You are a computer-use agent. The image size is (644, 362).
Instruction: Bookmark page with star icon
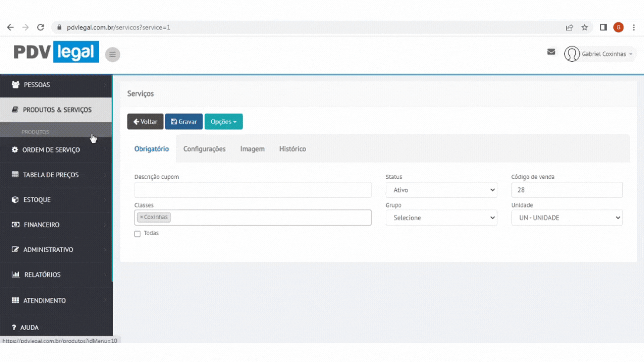click(585, 27)
